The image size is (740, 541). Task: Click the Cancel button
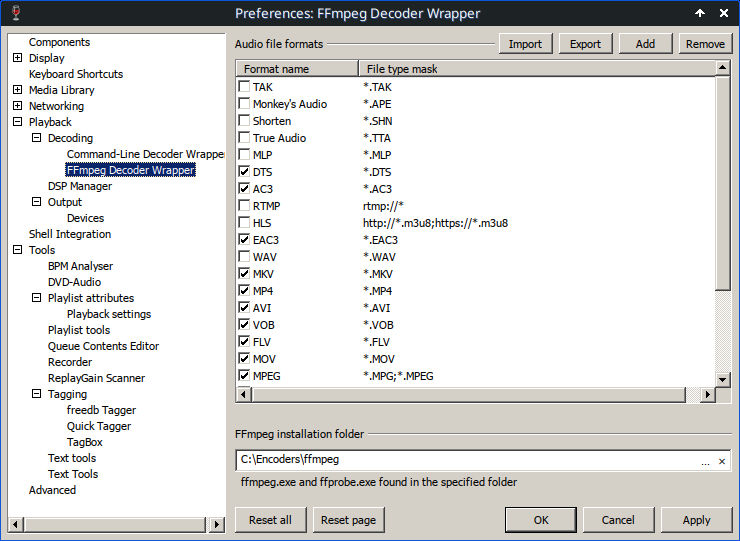coord(618,520)
